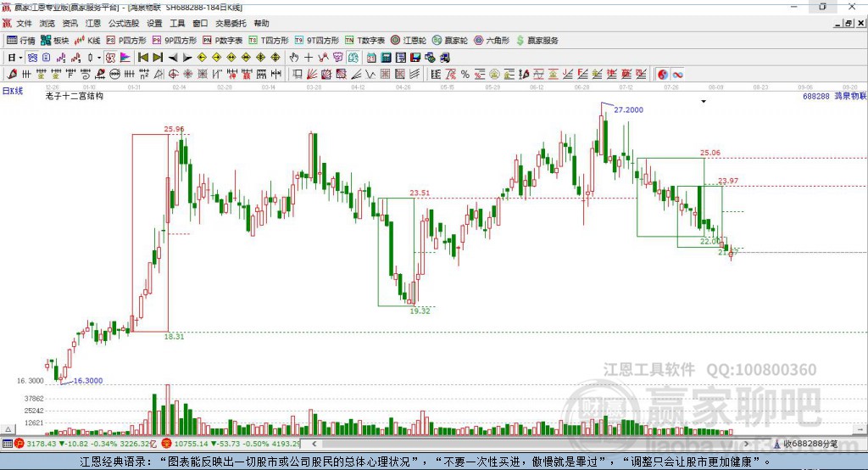Click the horizontal scrollbar's left arrow

click(314, 444)
